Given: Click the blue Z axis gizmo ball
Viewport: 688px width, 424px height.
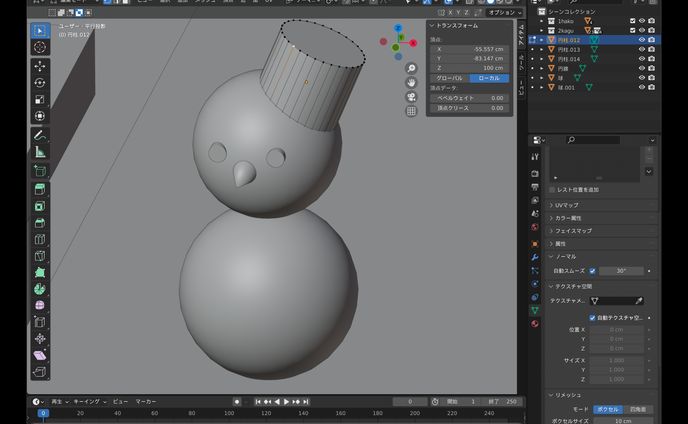Looking at the screenshot, I should [398, 28].
